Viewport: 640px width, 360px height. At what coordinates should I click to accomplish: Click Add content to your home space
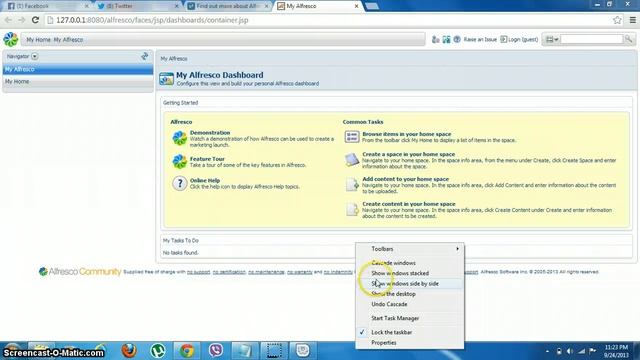(x=405, y=179)
